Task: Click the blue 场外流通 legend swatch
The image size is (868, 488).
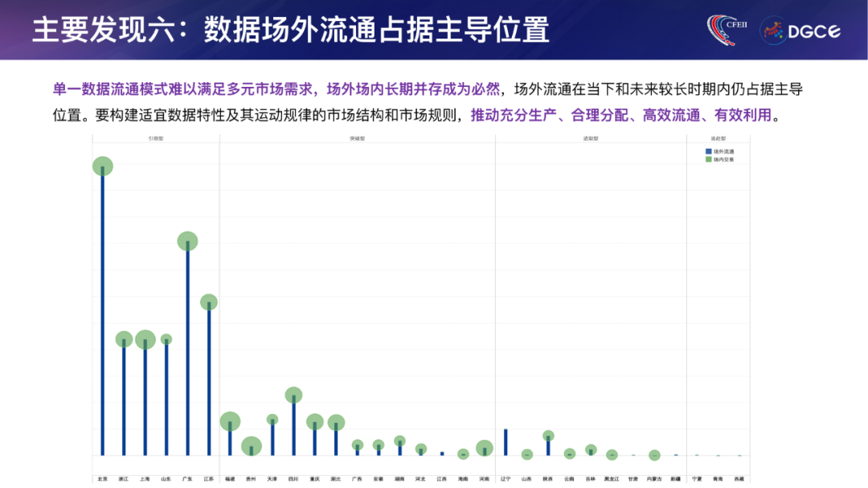Action: pos(709,151)
